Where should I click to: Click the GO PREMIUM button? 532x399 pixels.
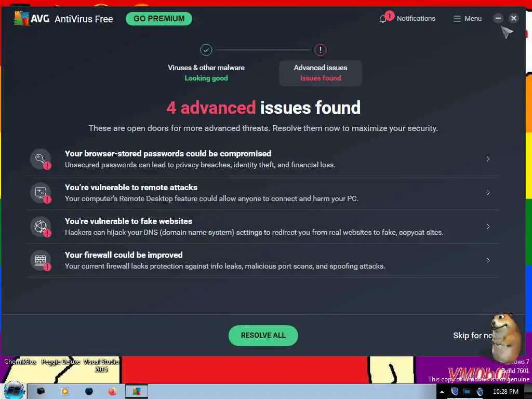[159, 19]
